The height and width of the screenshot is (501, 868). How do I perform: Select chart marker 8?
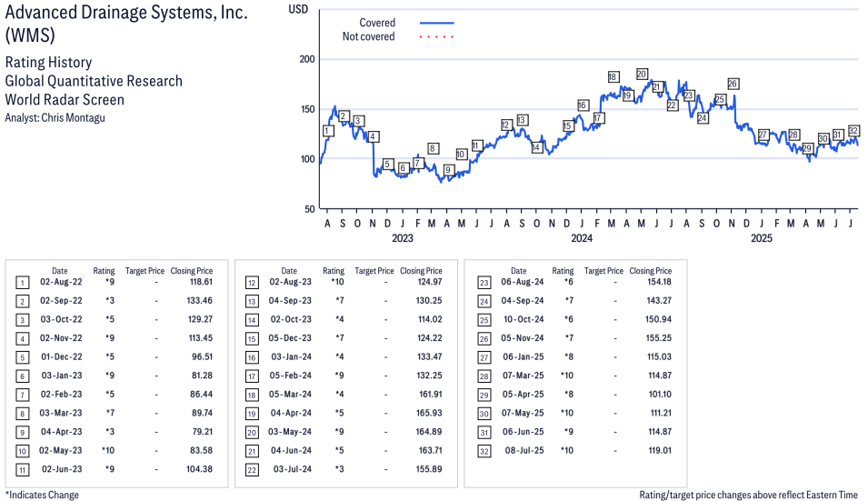pyautogui.click(x=433, y=148)
